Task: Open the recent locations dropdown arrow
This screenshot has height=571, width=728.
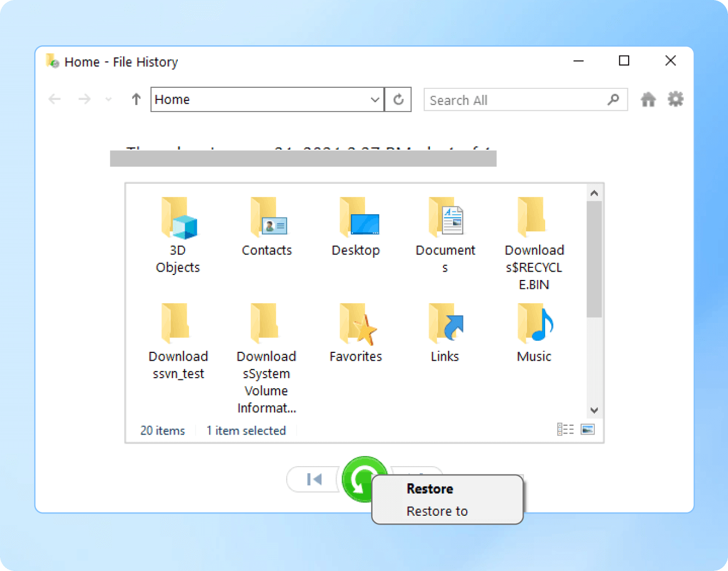Action: pos(108,99)
